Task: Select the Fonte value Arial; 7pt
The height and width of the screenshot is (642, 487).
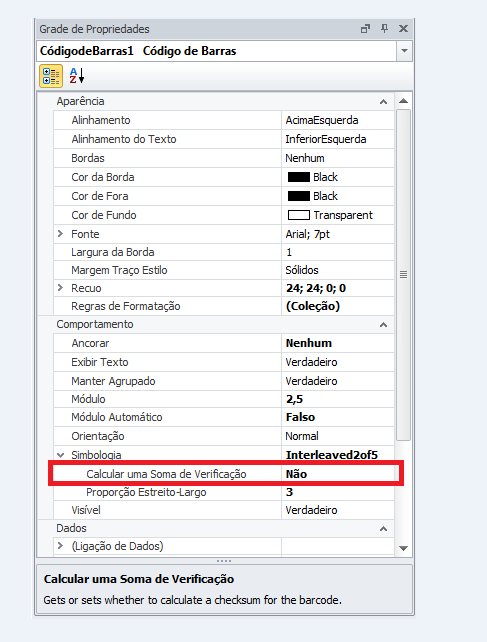Action: 307,234
